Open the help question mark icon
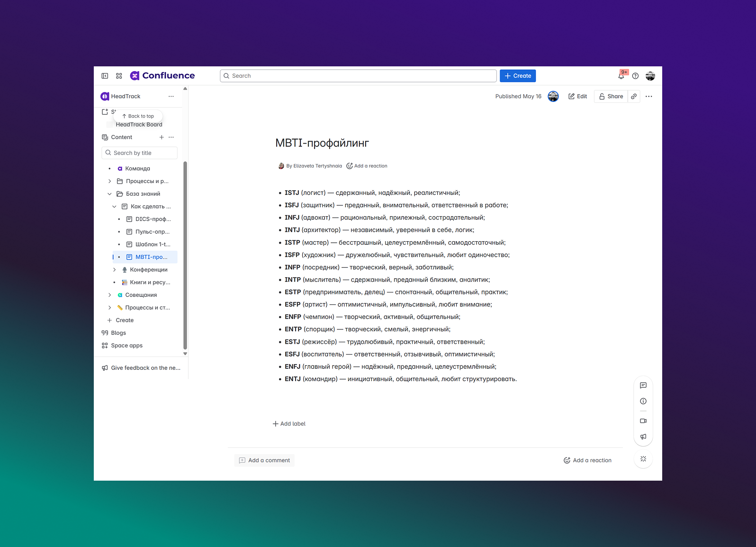 [x=635, y=76]
